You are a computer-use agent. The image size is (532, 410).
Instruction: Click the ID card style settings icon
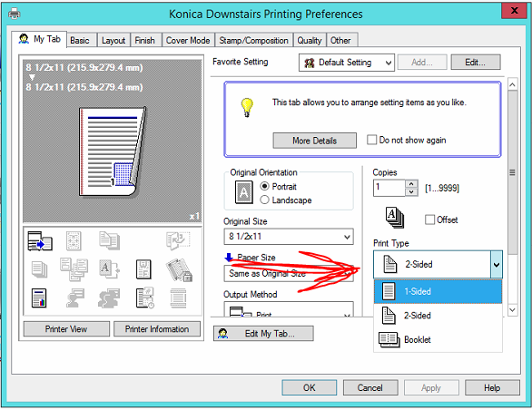pos(143,269)
